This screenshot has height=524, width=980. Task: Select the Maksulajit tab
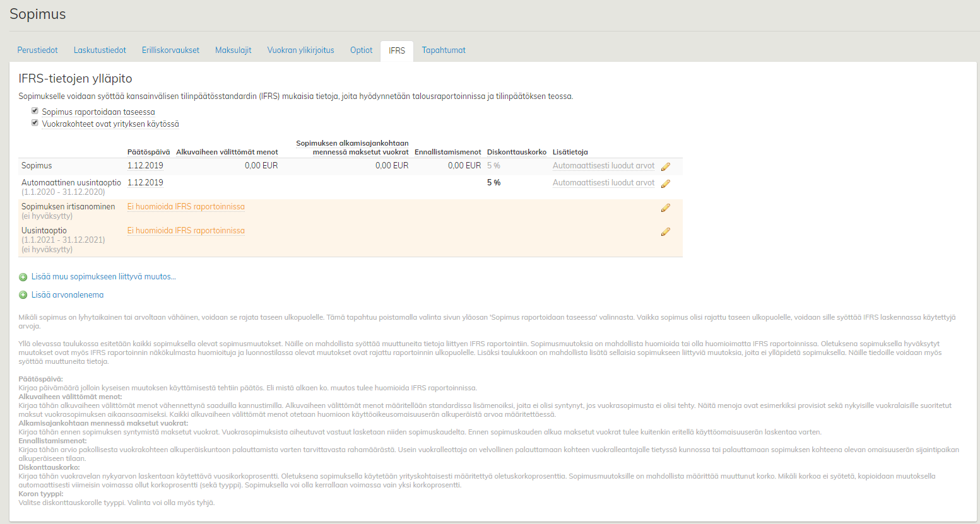coord(233,50)
